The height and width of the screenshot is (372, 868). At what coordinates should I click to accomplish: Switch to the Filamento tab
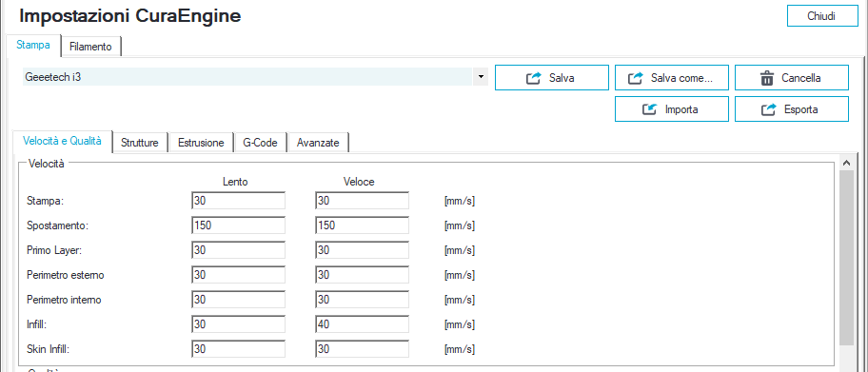(90, 47)
